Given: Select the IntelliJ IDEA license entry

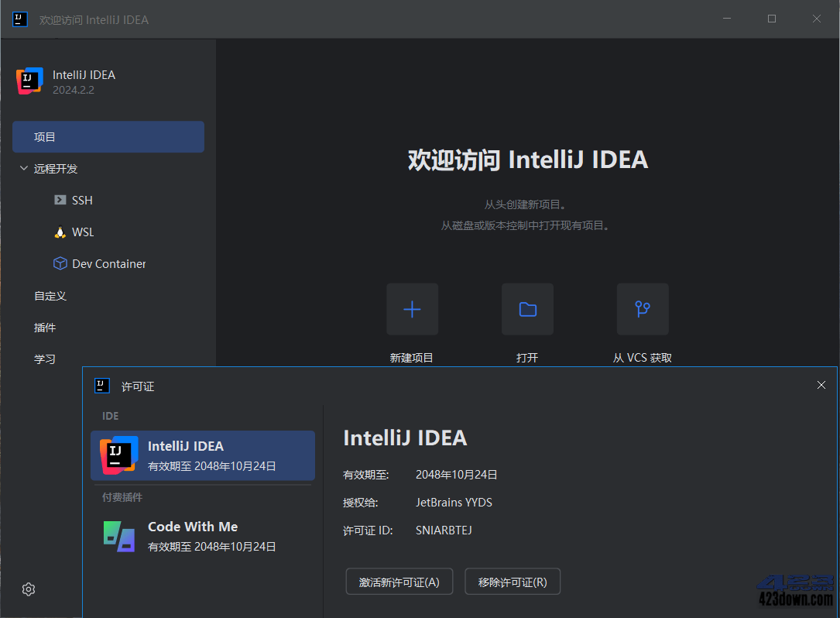Looking at the screenshot, I should [x=203, y=455].
